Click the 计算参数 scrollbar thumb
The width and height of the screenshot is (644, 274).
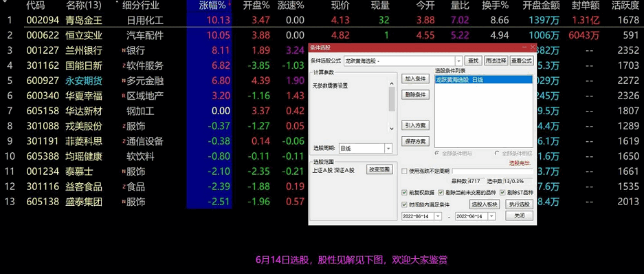(x=392, y=99)
